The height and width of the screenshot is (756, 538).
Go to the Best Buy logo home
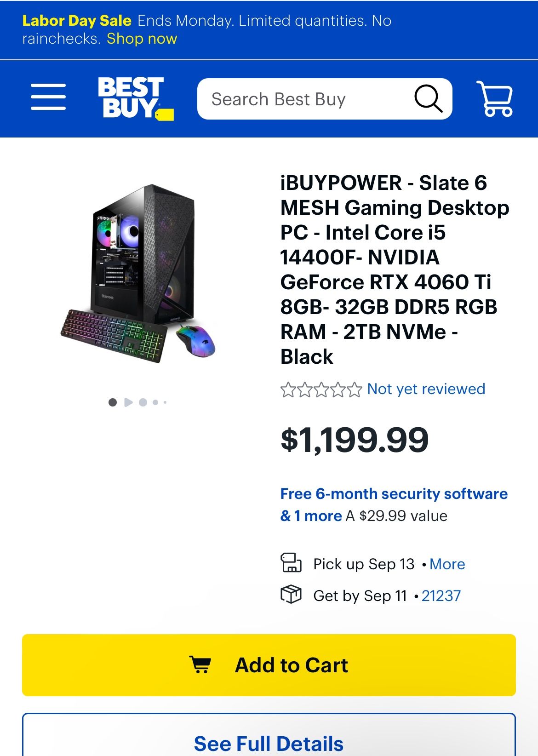[136, 98]
